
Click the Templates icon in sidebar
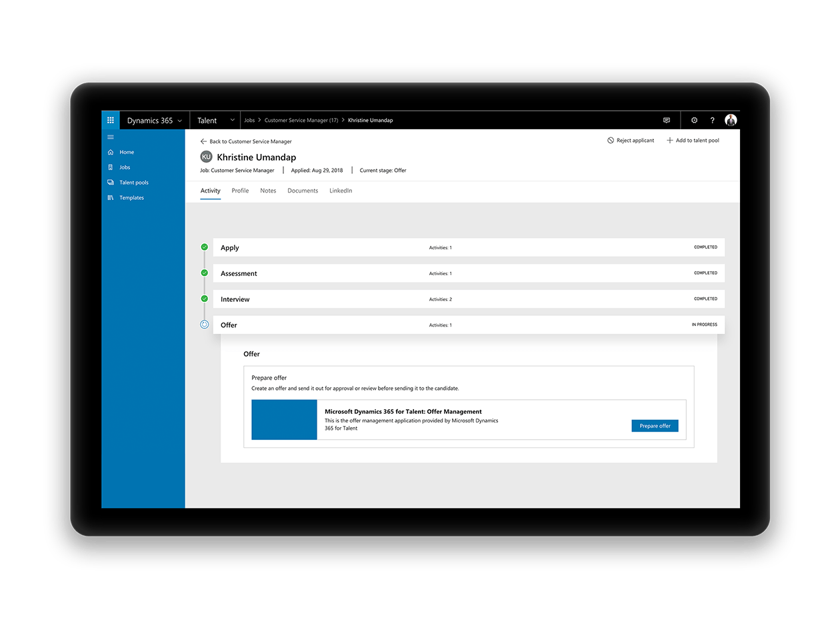111,198
